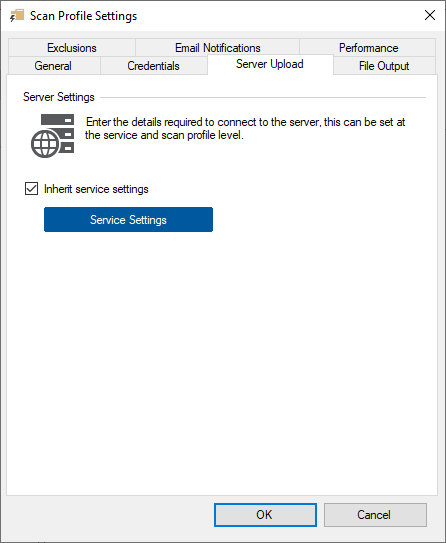Click the server connection description text
This screenshot has height=543, width=446.
coord(245,128)
